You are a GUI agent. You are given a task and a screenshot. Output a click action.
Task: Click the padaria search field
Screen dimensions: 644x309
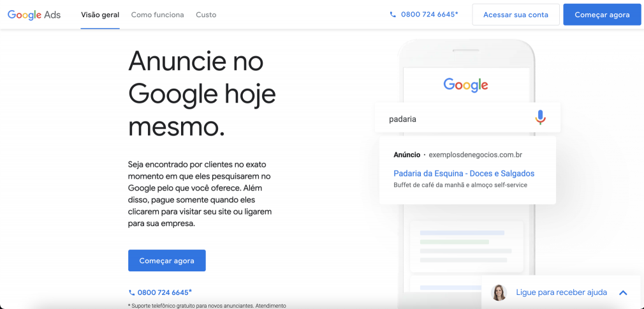(x=468, y=117)
